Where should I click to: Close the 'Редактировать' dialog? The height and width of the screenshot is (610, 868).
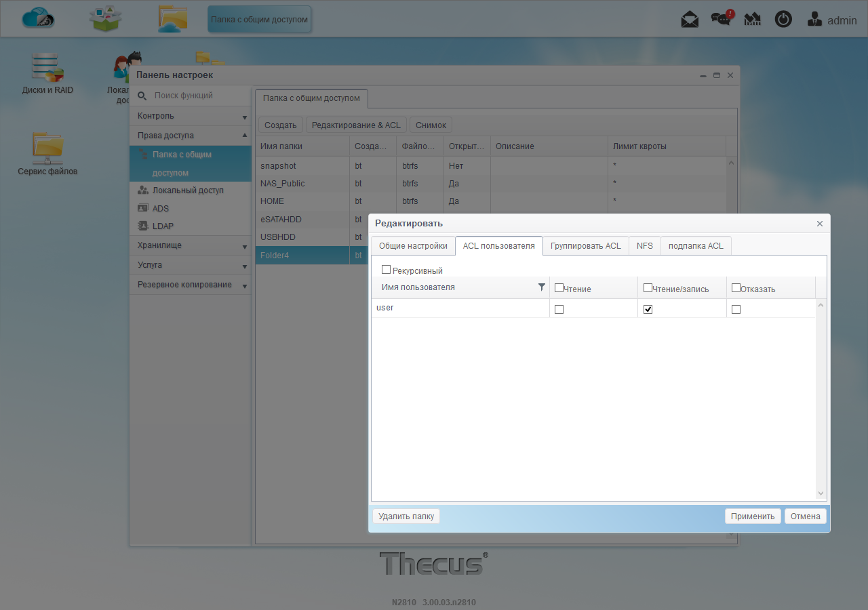click(x=820, y=224)
